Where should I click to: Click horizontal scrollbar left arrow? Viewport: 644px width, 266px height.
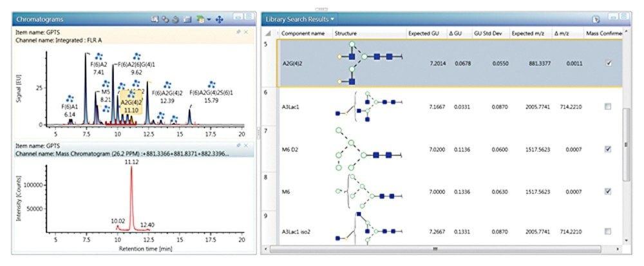(x=265, y=249)
